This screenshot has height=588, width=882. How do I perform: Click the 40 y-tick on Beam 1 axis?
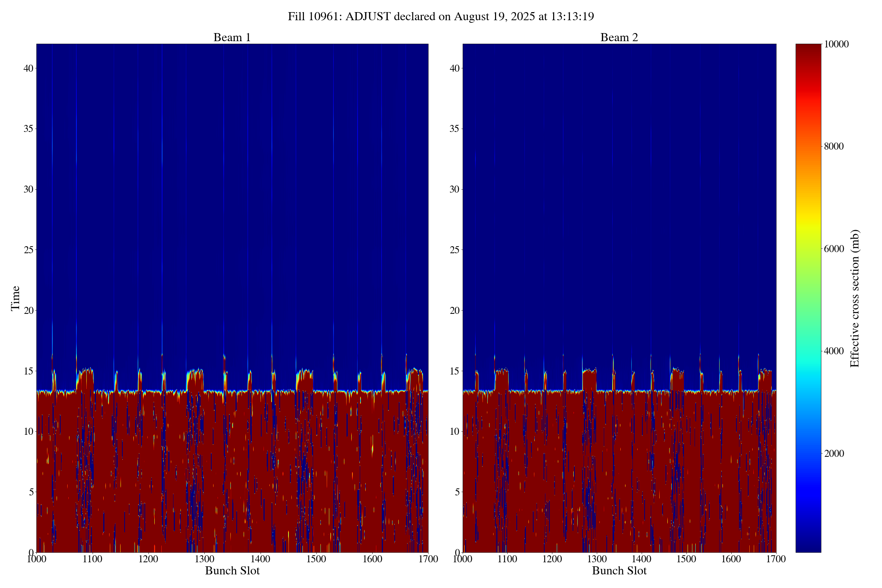tap(28, 68)
